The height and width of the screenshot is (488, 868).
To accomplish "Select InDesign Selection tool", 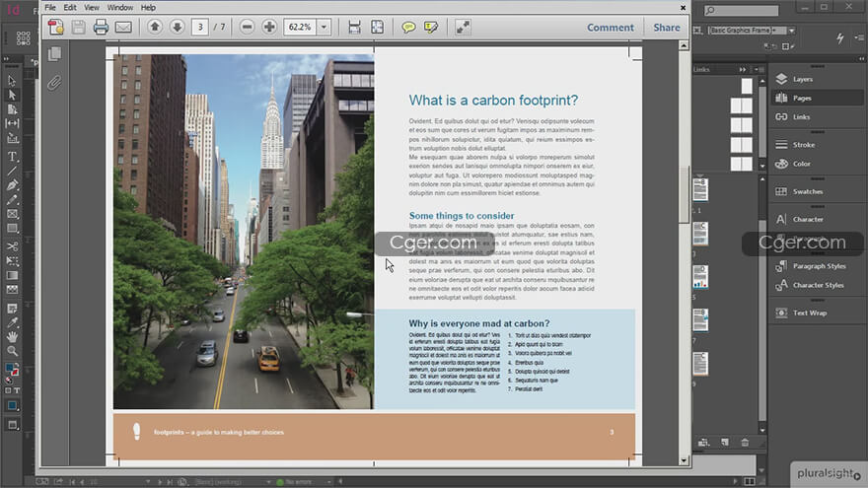I will tap(12, 81).
